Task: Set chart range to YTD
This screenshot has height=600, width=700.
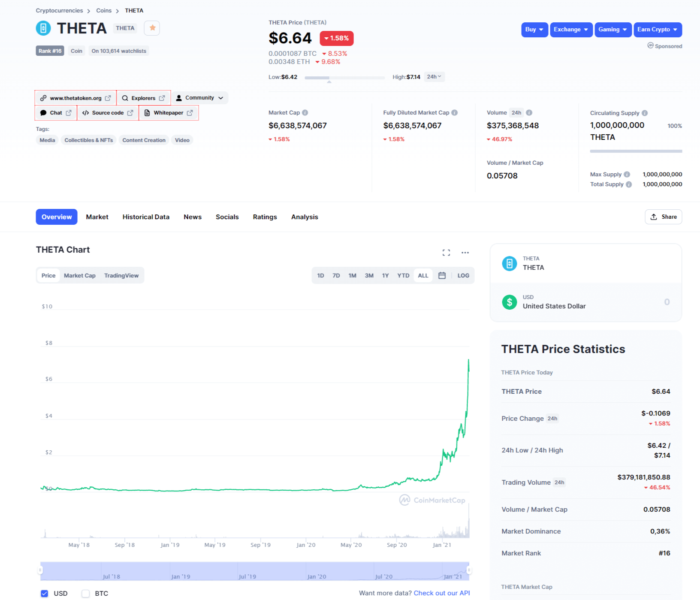Action: point(403,275)
